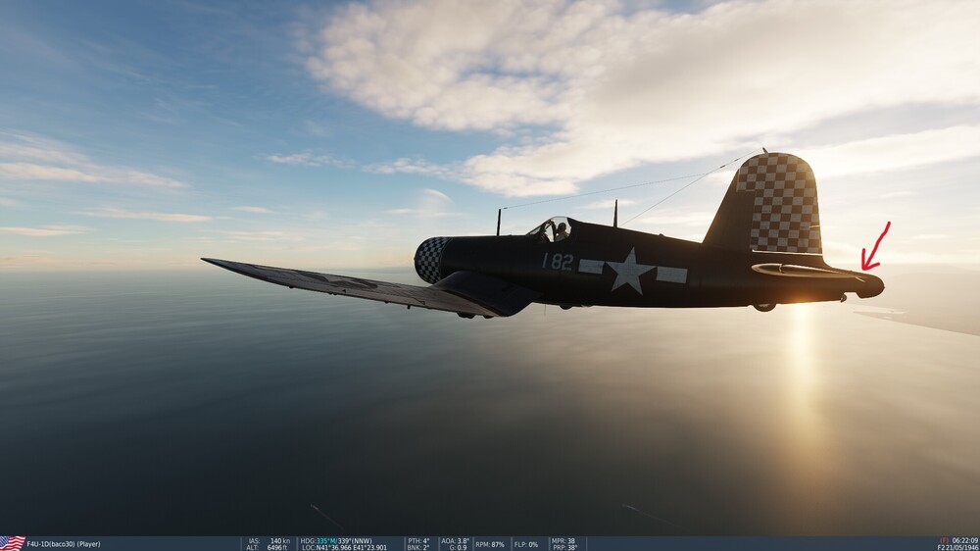Screen dimensions: 980x551
Task: Select the F4U-1D(baco30) (Player) label
Action: 63,544
